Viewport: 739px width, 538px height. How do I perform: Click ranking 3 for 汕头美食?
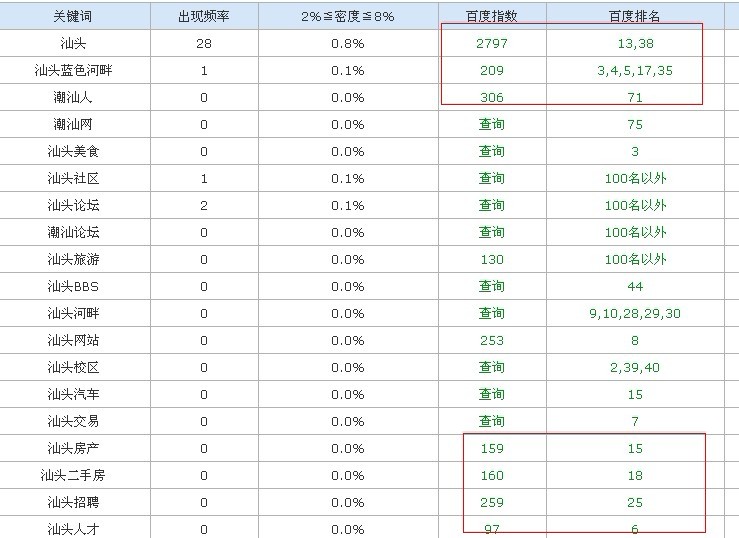point(635,151)
